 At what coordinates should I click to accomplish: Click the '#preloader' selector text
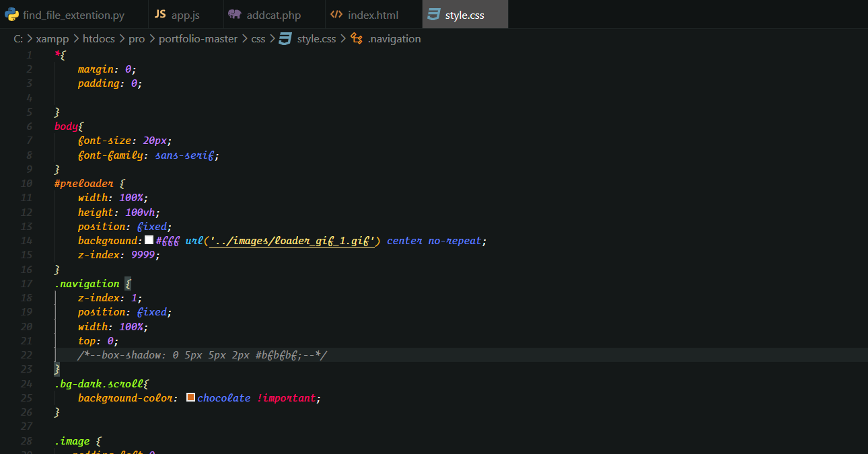point(84,184)
